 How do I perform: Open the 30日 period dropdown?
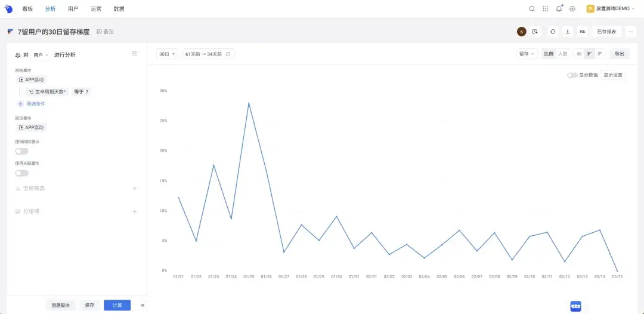[167, 54]
